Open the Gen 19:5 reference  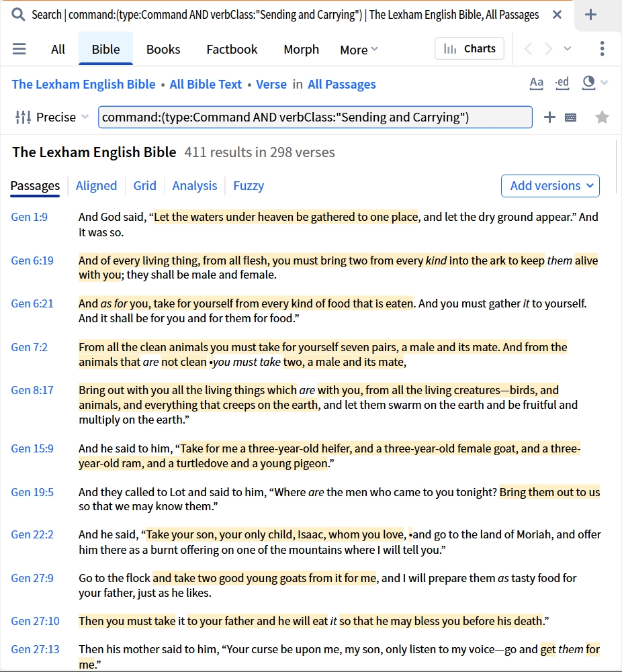[32, 492]
